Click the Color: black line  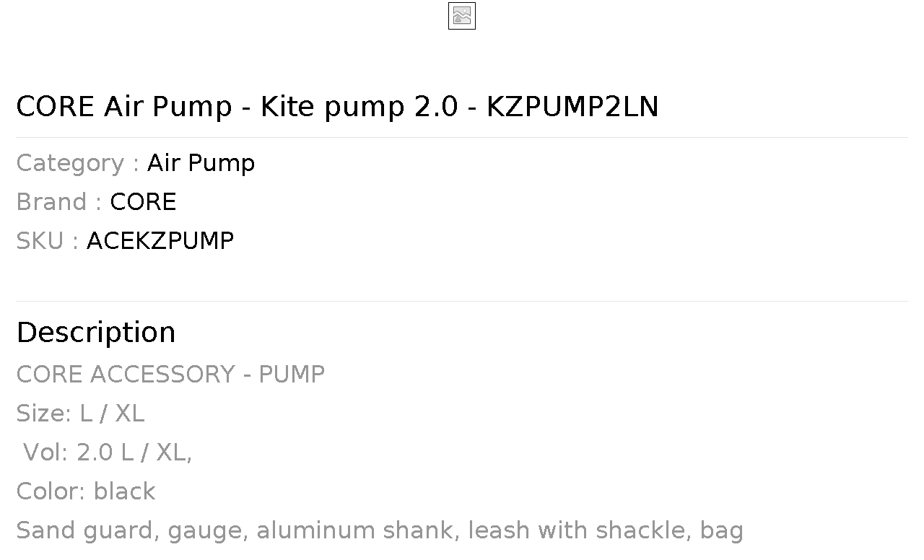[86, 491]
